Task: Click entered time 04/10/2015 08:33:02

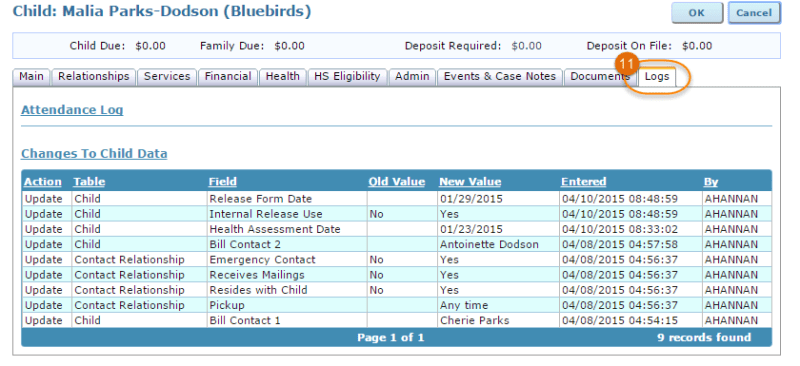Action: [620, 229]
